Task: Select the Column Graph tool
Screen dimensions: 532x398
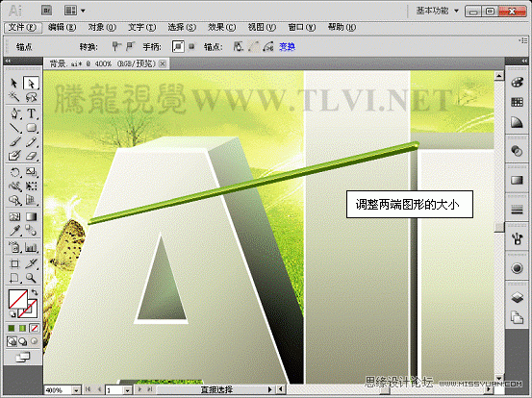Action: click(x=31, y=247)
